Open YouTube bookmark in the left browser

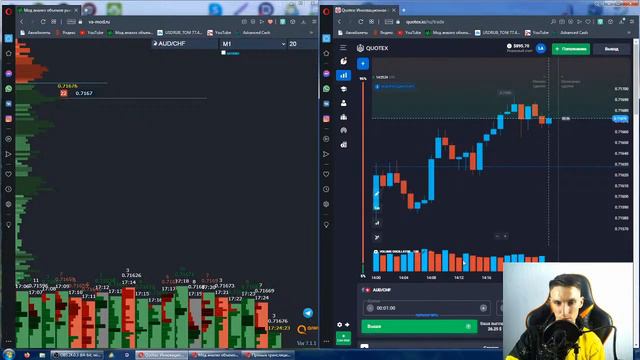[x=92, y=32]
